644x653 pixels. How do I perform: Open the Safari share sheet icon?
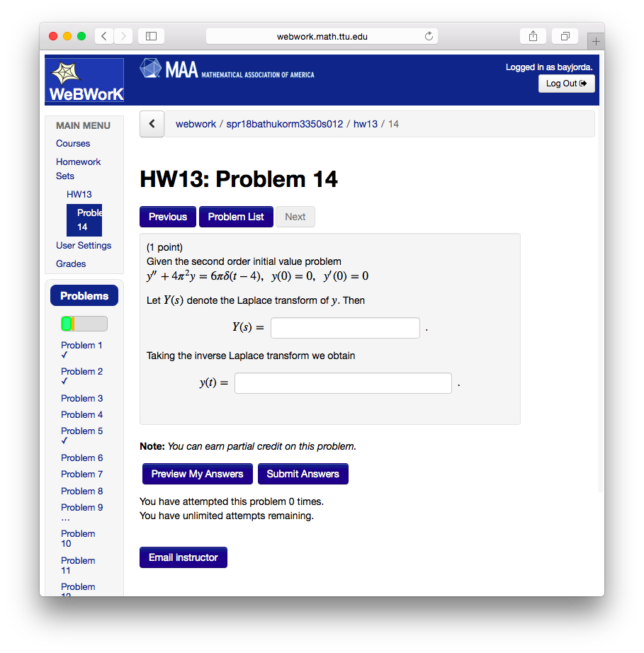[x=533, y=35]
